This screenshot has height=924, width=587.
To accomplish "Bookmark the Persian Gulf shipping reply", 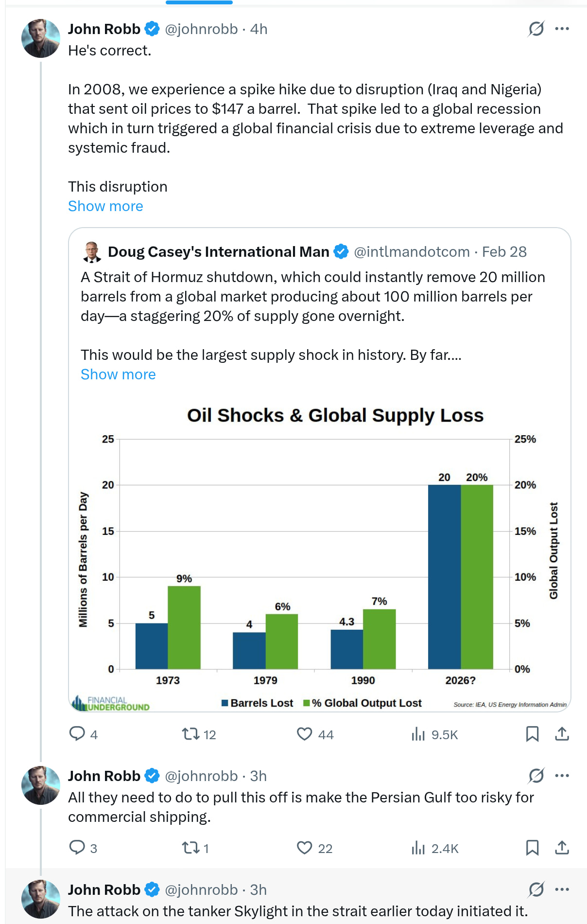I will (532, 848).
